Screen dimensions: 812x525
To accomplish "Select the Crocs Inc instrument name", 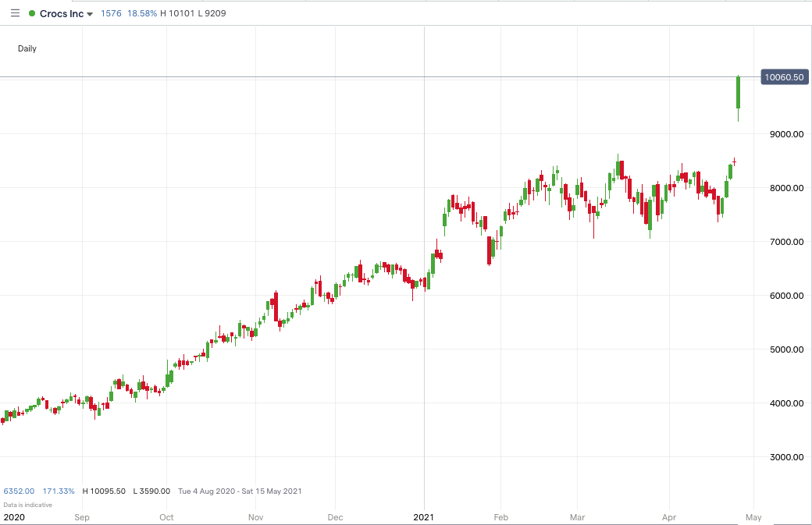I will [x=62, y=13].
